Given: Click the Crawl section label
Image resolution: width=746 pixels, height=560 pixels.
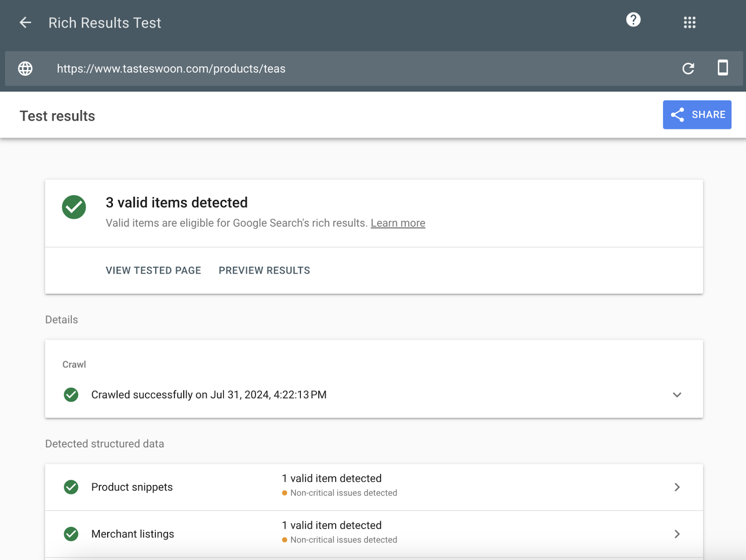Looking at the screenshot, I should (x=74, y=364).
